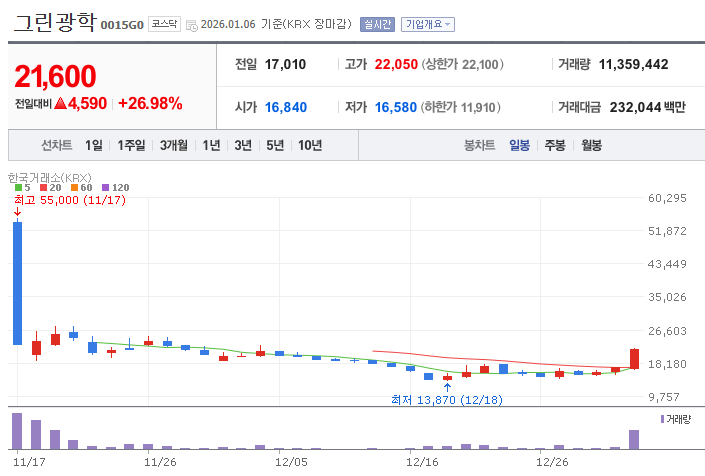Click the 60,295 price axis label
This screenshot has width=705, height=476.
(x=667, y=198)
